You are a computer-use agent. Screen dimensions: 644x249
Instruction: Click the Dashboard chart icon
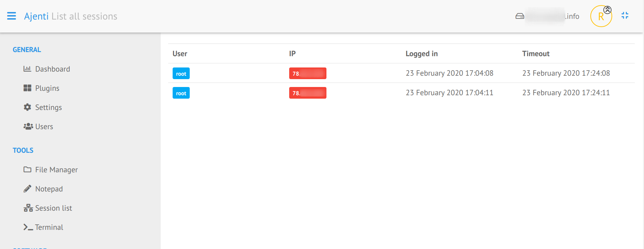point(27,69)
